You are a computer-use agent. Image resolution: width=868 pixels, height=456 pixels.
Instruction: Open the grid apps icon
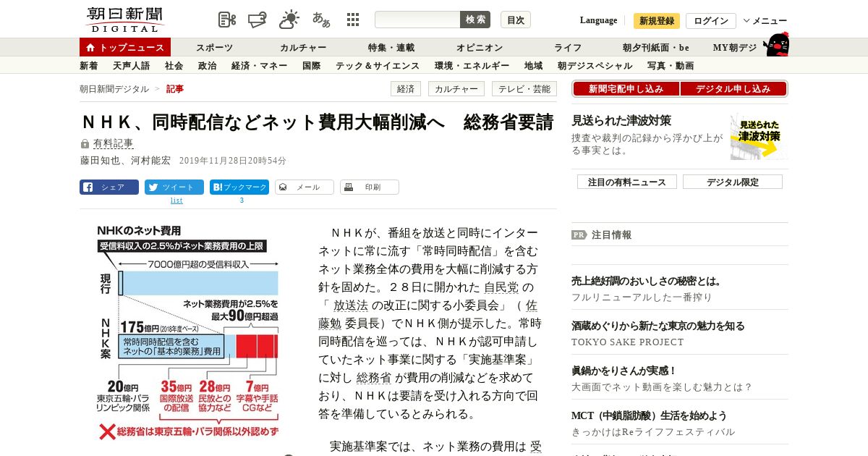pyautogui.click(x=353, y=20)
